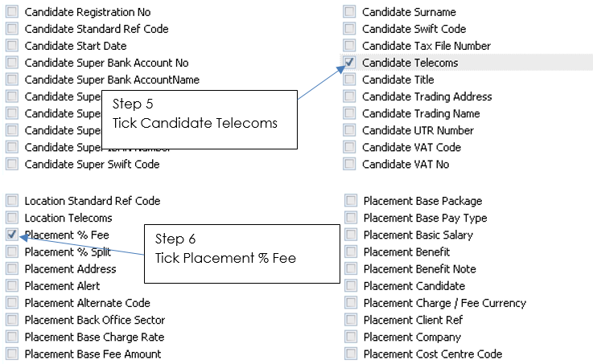
Task: Untick the Candidate Telecoms checkbox
Action: (349, 63)
